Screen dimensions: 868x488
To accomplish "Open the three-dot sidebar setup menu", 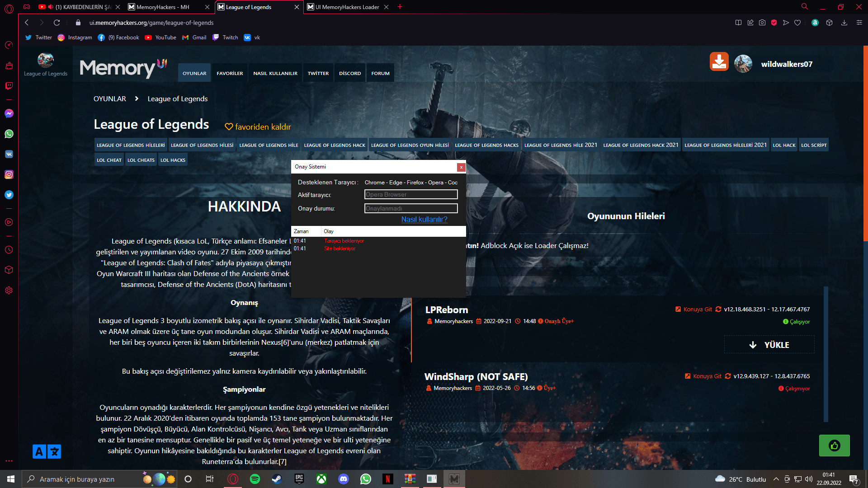I will (x=9, y=461).
